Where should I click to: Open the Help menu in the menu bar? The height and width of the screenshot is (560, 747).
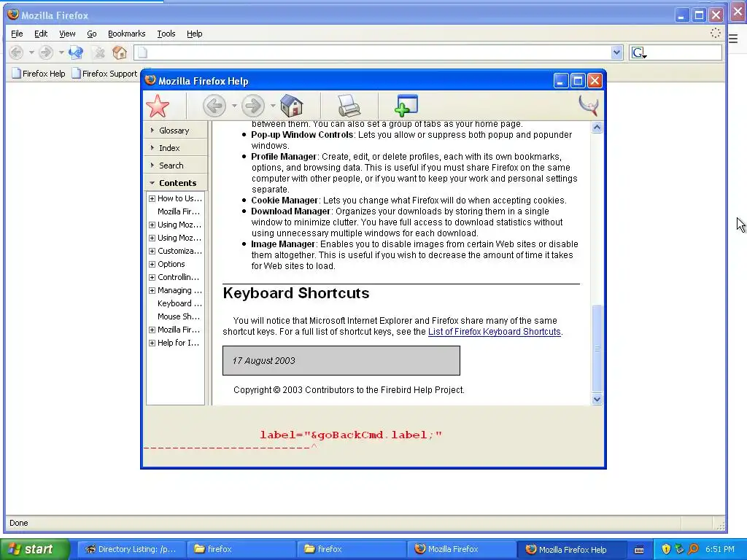[x=194, y=34]
